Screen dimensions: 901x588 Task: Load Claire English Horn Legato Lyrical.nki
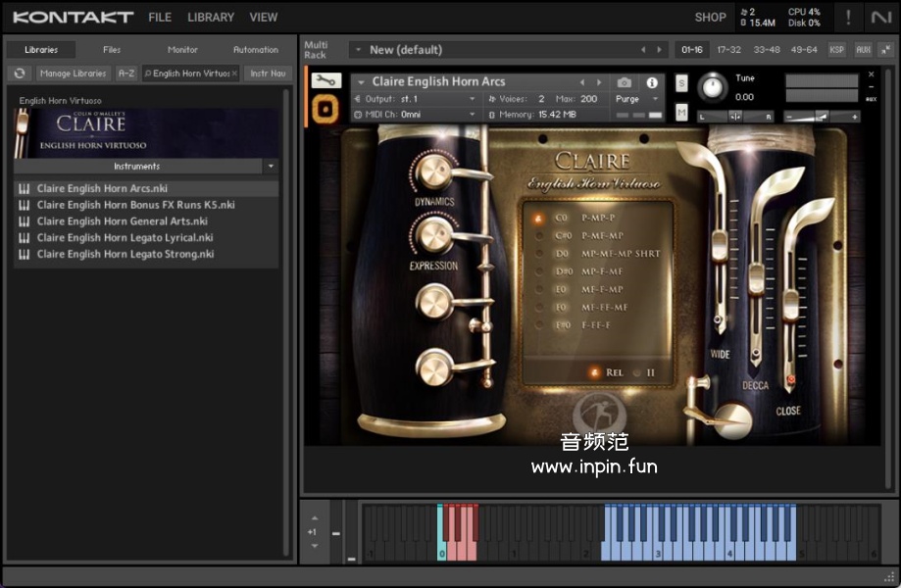pyautogui.click(x=125, y=238)
